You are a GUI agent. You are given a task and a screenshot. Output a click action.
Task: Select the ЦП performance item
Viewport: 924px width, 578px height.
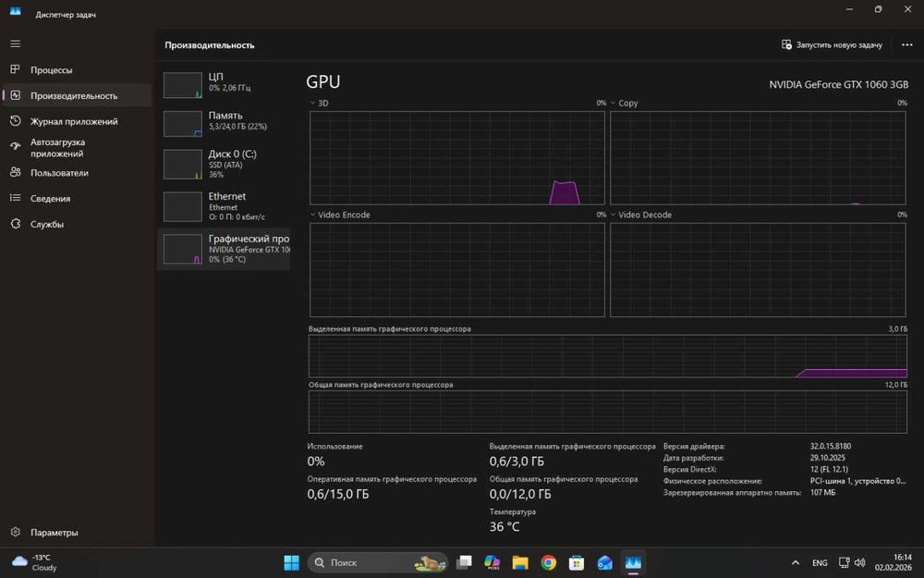click(224, 84)
